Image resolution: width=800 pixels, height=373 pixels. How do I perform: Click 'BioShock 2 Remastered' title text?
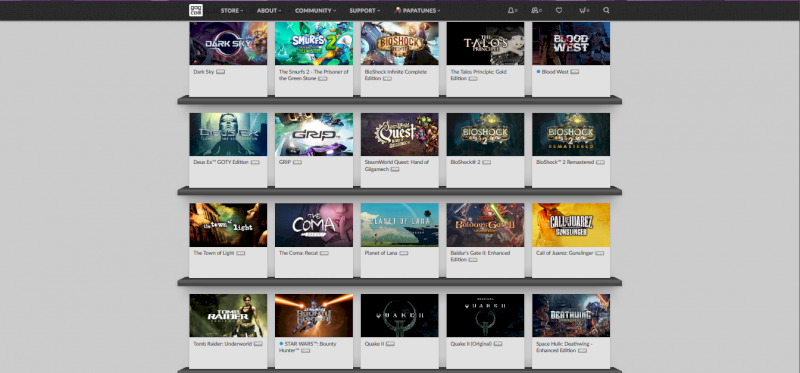pyautogui.click(x=565, y=162)
